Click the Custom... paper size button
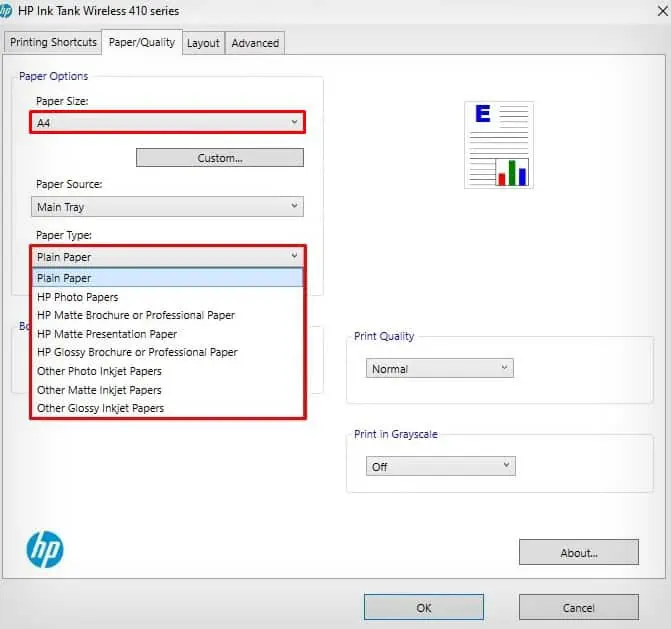The height and width of the screenshot is (629, 671). [x=220, y=158]
